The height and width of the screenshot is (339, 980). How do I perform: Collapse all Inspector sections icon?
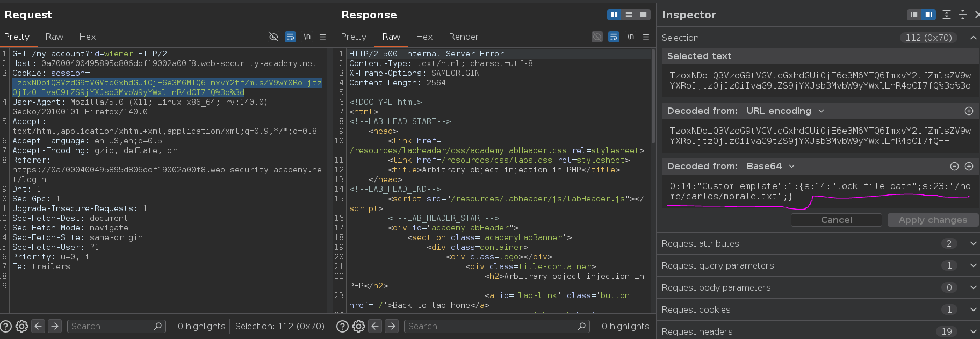(x=963, y=15)
